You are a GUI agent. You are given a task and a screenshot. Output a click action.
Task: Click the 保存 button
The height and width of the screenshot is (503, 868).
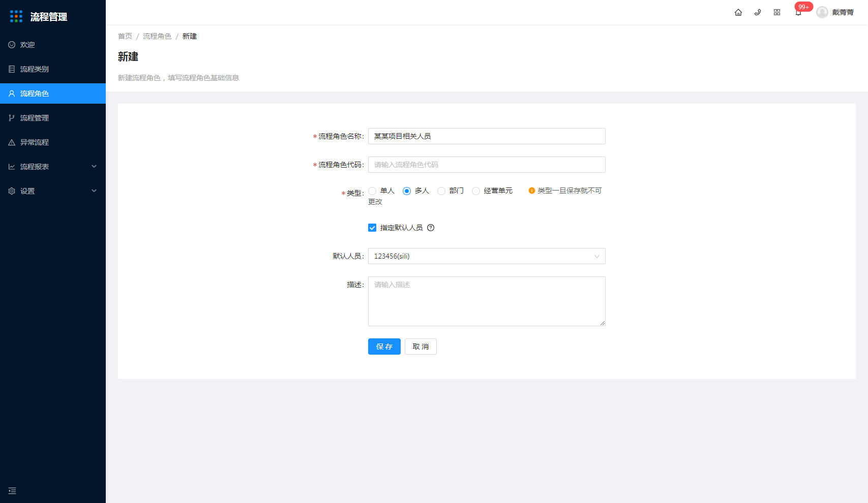click(x=384, y=347)
